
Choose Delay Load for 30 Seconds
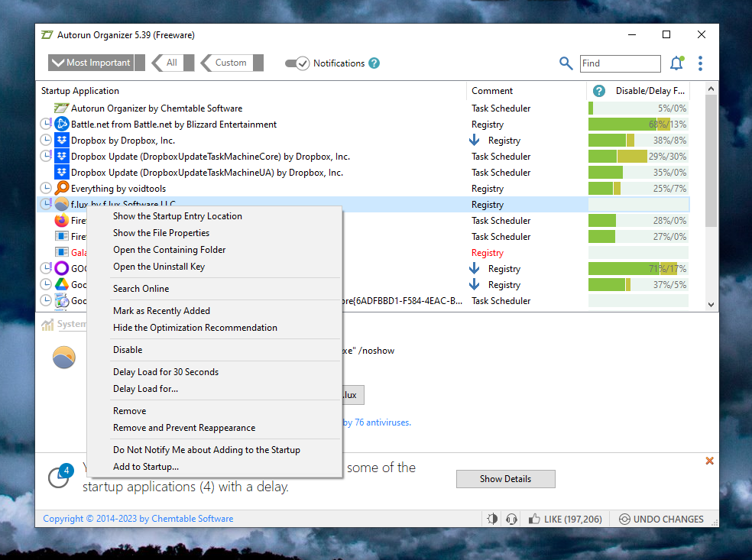click(x=166, y=372)
